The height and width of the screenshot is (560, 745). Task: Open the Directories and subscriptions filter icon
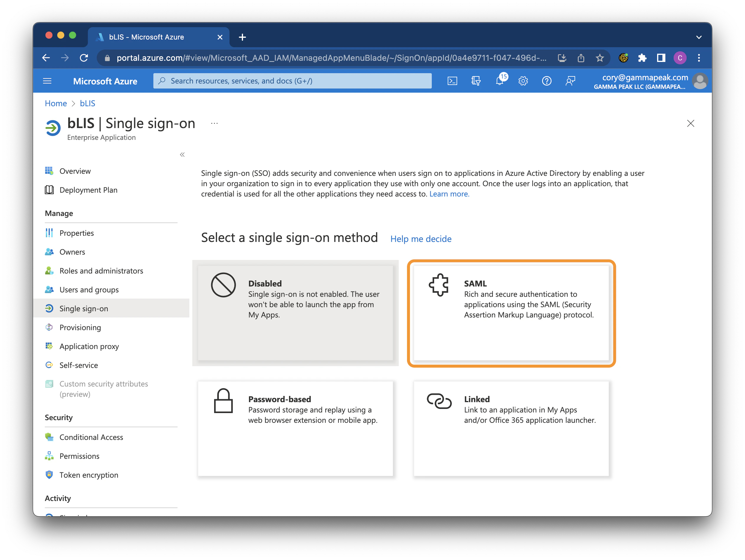tap(476, 81)
